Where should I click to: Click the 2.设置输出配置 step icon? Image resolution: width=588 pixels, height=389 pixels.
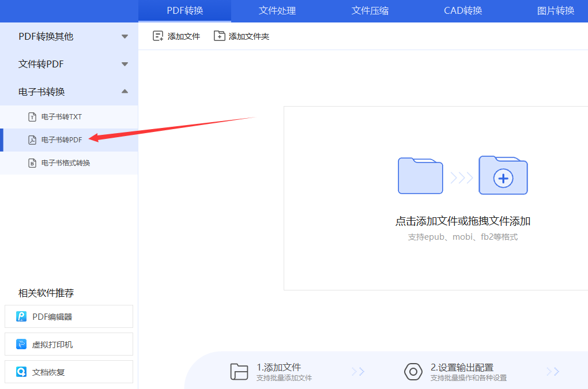pos(413,372)
